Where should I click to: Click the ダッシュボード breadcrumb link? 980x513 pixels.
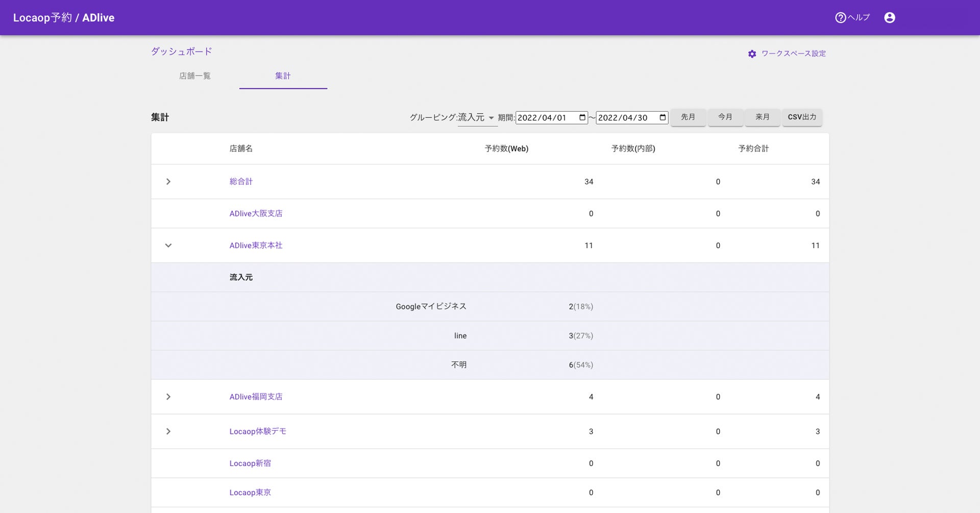click(181, 52)
